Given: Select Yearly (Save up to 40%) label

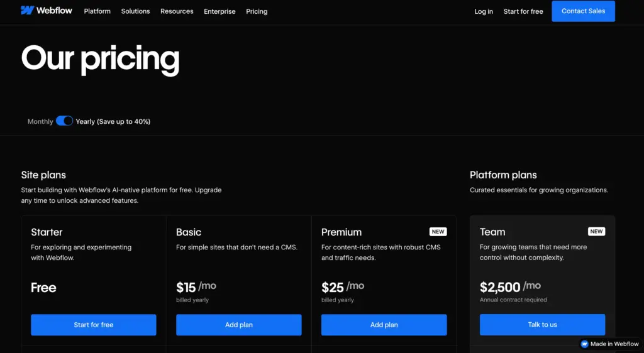Looking at the screenshot, I should [113, 121].
